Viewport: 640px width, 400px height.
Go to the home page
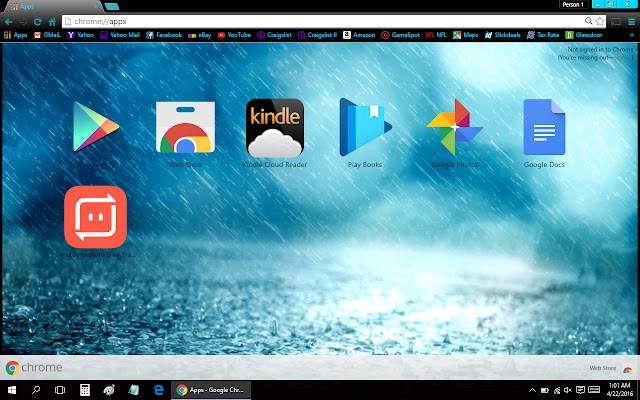pos(52,22)
